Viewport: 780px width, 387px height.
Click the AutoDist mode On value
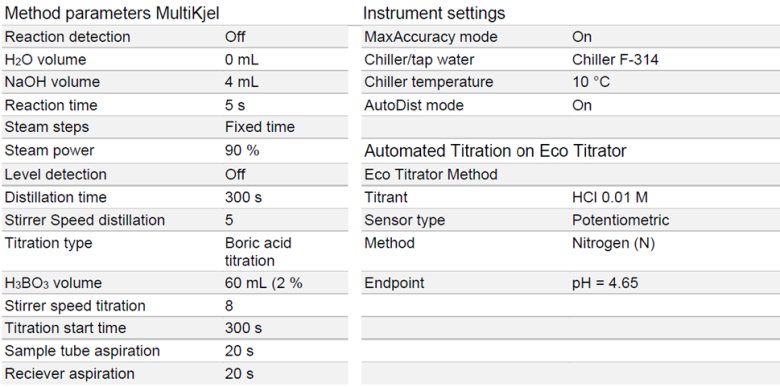[582, 105]
